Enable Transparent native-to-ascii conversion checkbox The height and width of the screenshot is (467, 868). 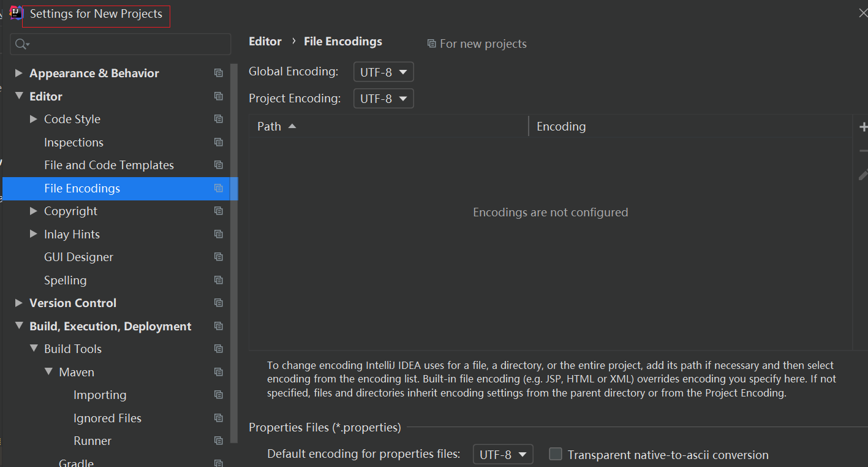(556, 454)
